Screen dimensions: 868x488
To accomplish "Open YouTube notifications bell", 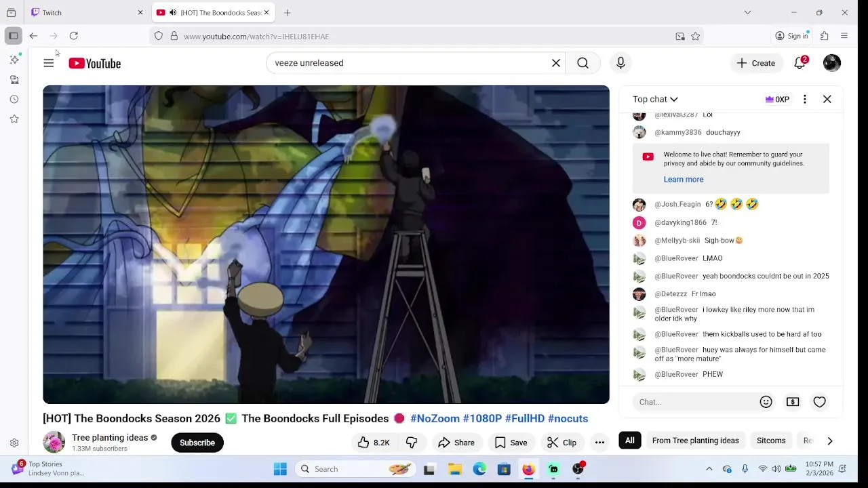I will tap(800, 63).
